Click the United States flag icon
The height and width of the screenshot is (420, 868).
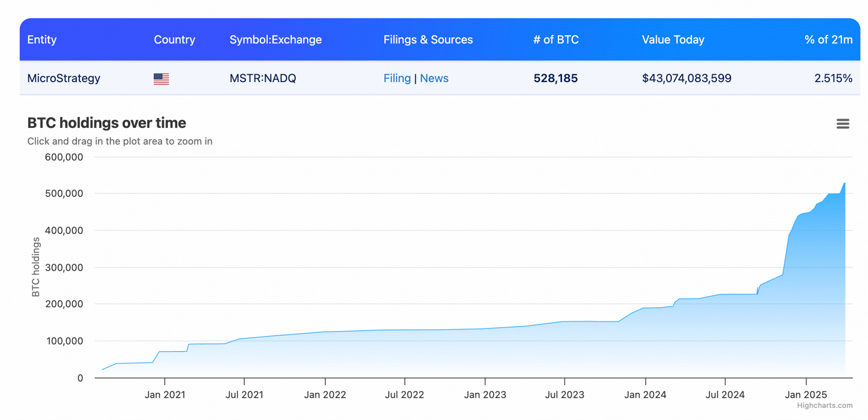[160, 78]
